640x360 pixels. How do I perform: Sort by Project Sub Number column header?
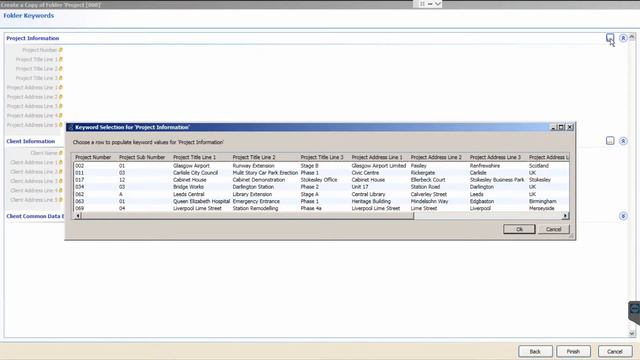pos(142,157)
